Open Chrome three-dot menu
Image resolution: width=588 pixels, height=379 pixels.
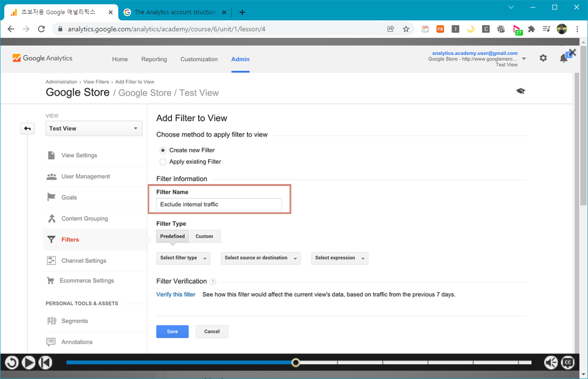pos(578,29)
